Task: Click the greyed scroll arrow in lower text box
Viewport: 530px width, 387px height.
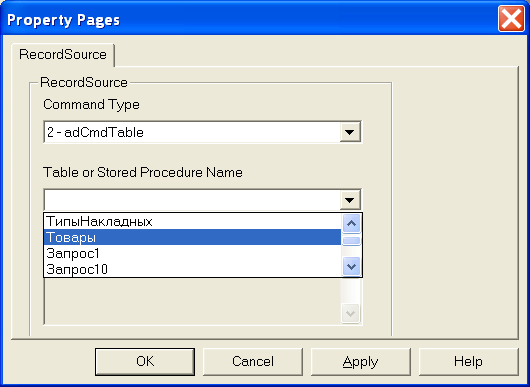Action: click(x=351, y=313)
